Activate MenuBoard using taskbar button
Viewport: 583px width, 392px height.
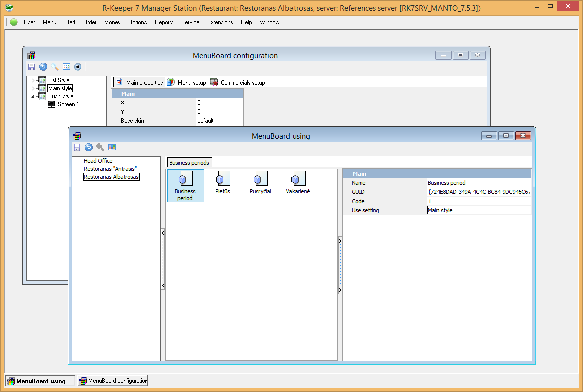(40, 381)
